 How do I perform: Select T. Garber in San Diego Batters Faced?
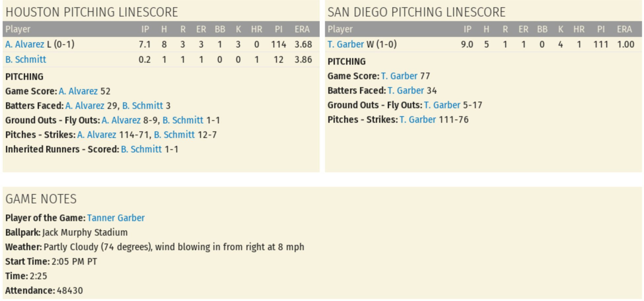[406, 90]
